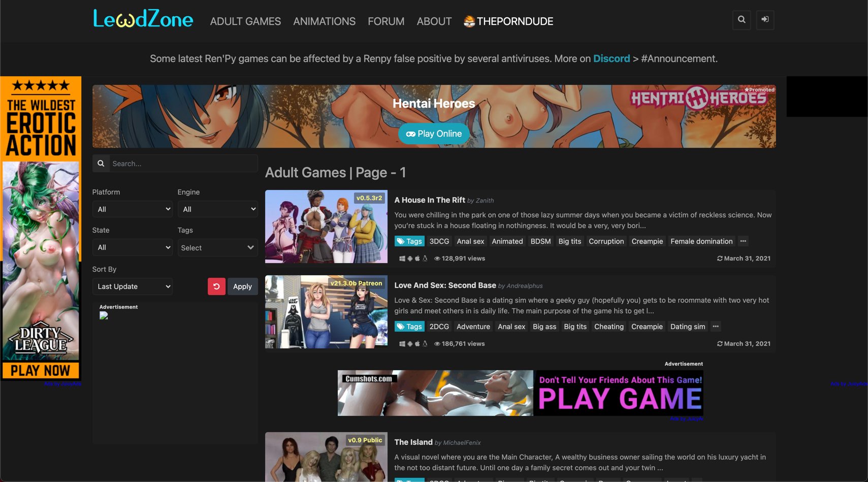Open the ABOUT page
Screen dimensions: 868x482
coord(434,21)
